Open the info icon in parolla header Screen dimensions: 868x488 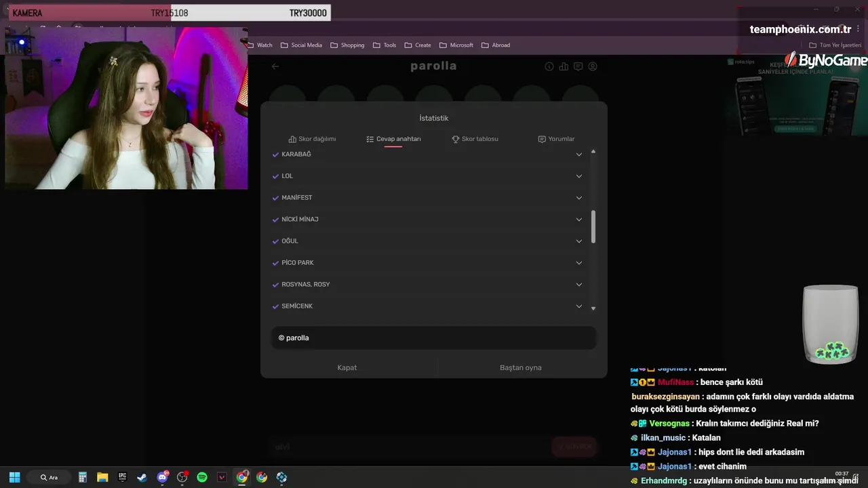pyautogui.click(x=549, y=66)
